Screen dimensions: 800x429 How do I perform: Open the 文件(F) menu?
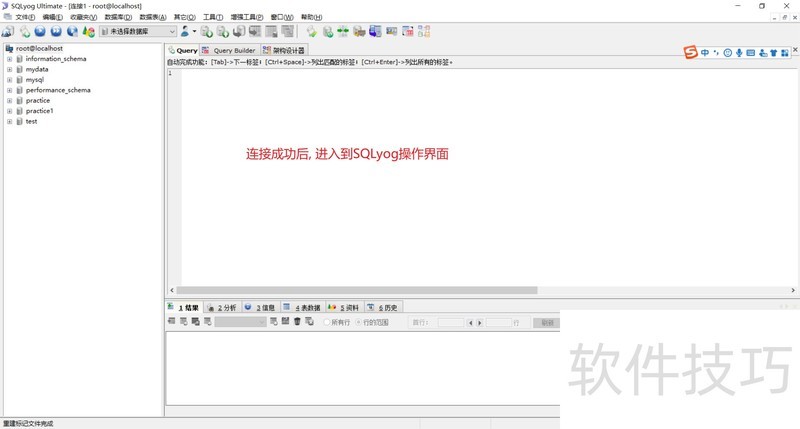(25, 17)
